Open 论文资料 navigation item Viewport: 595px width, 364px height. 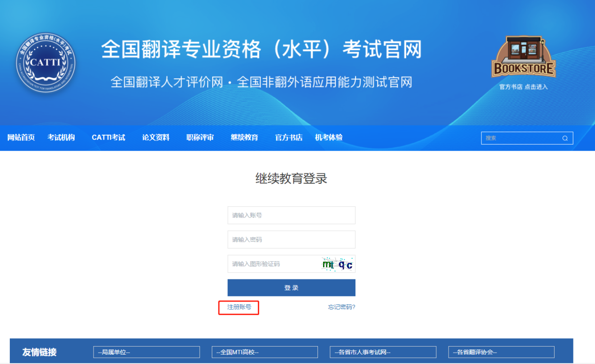(156, 138)
